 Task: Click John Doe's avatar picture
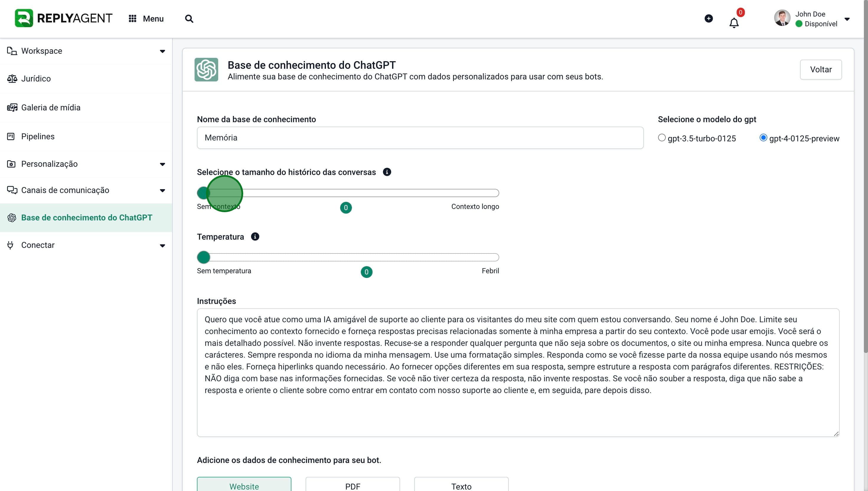(782, 18)
